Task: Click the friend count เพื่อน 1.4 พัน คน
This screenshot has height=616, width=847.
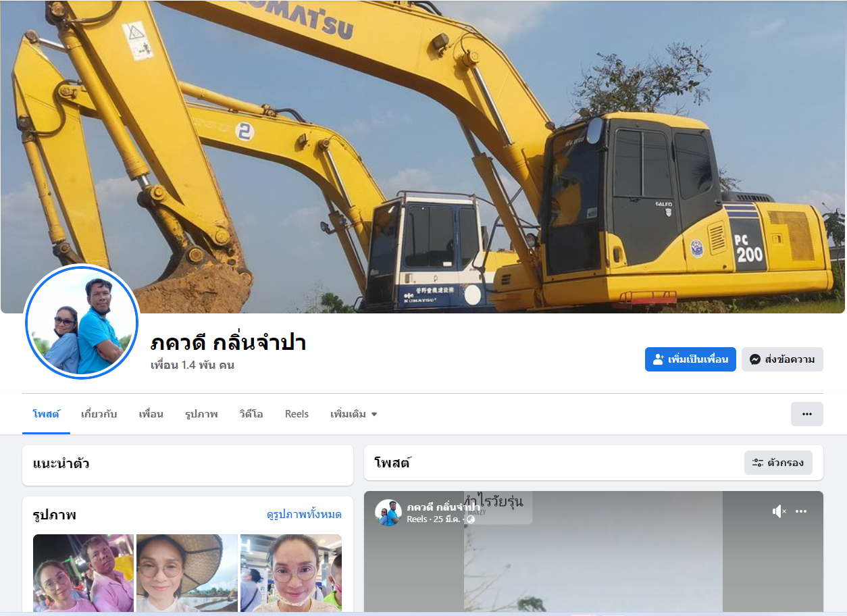Action: click(x=192, y=365)
